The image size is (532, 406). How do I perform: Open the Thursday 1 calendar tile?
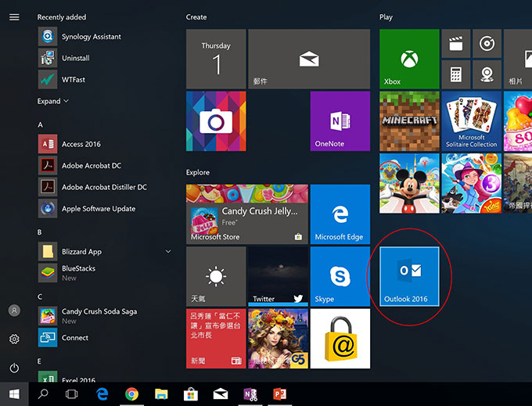(x=216, y=59)
